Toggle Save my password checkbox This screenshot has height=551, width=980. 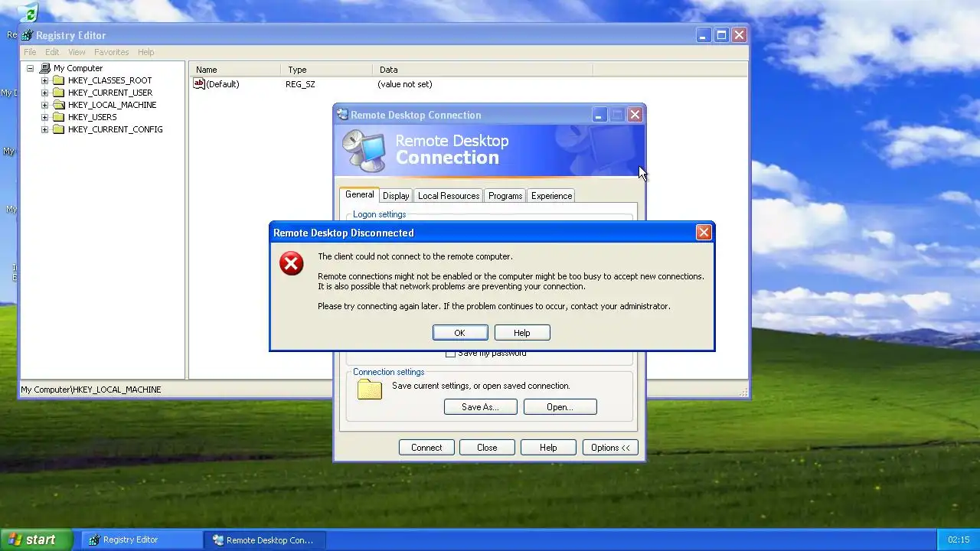coord(450,354)
